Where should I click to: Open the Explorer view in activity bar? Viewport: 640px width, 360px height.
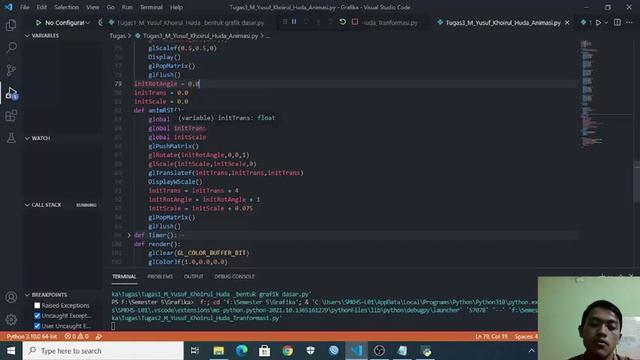[x=11, y=25]
